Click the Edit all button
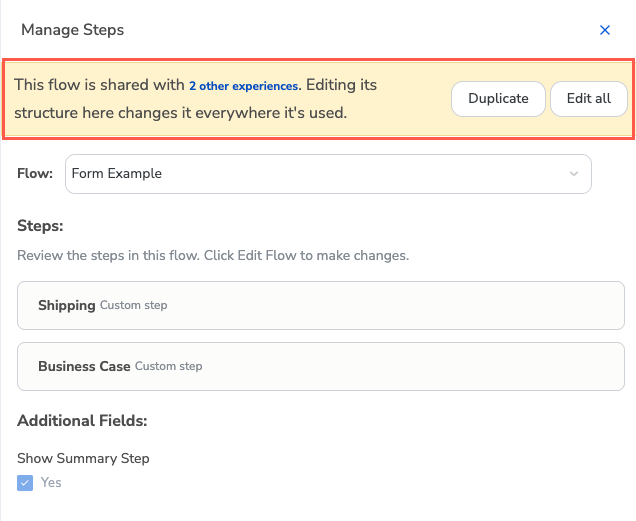636x521 pixels. pos(589,99)
